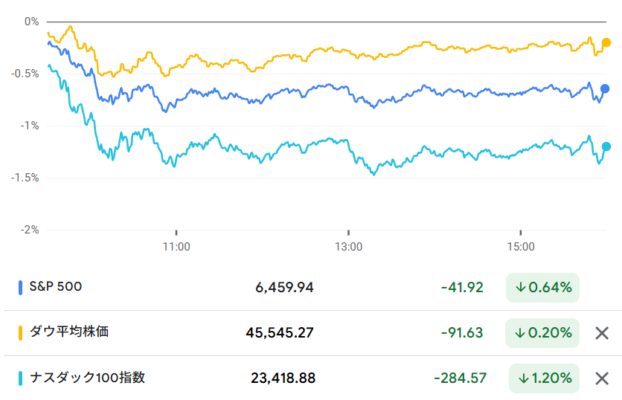Click the blue color bar beside S&P 500
622x400 pixels.
click(20, 287)
